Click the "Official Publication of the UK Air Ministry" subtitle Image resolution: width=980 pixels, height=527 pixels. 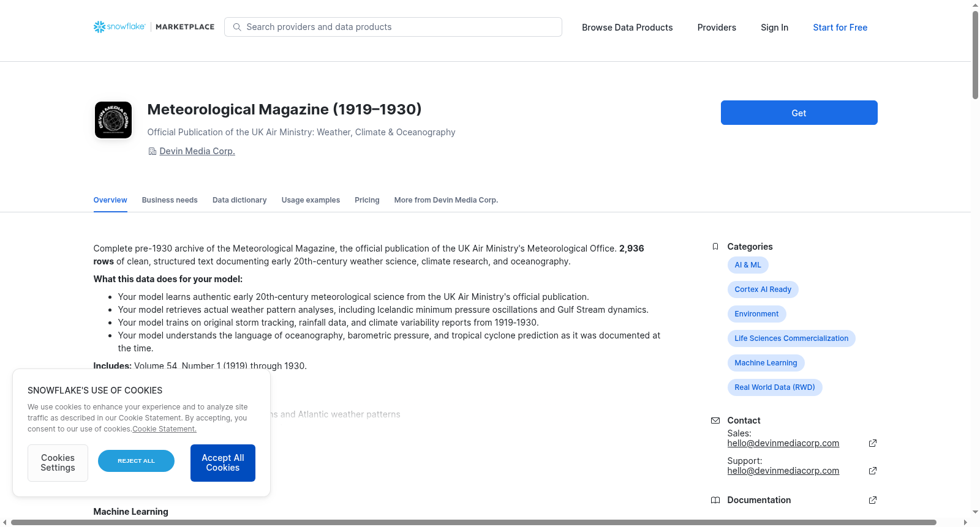click(x=301, y=132)
